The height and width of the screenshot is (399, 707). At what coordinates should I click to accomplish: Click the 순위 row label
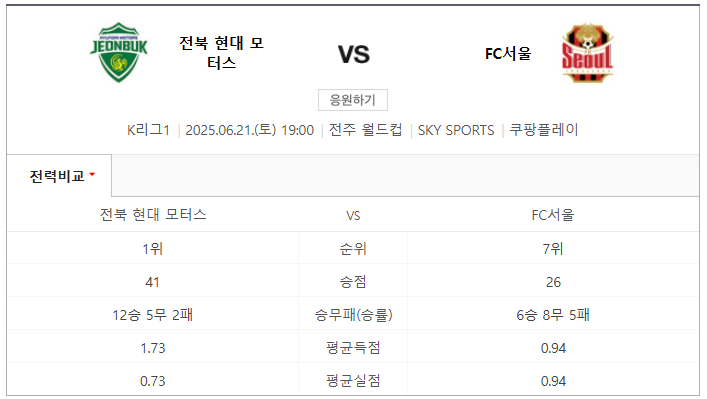[x=353, y=248]
